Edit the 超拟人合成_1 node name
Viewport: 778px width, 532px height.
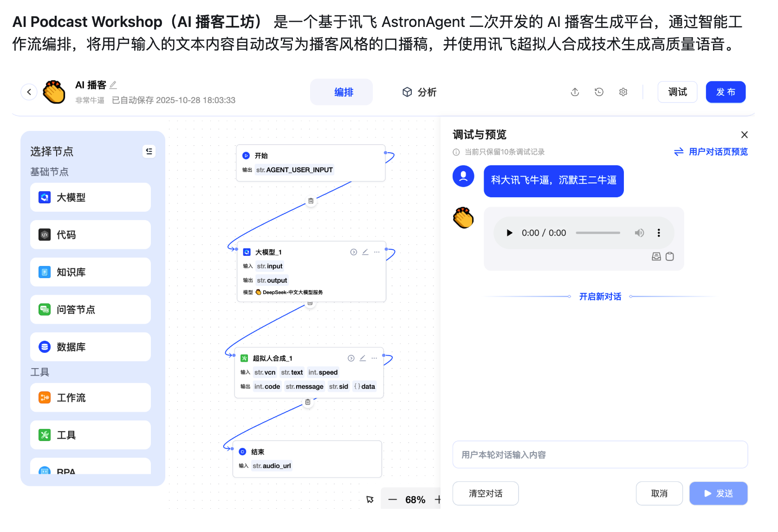[x=363, y=358]
